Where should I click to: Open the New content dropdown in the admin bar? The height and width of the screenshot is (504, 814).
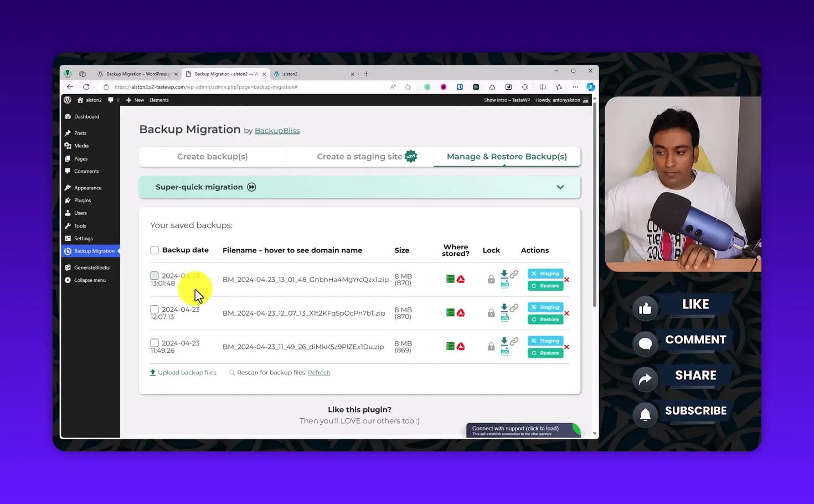coord(135,100)
